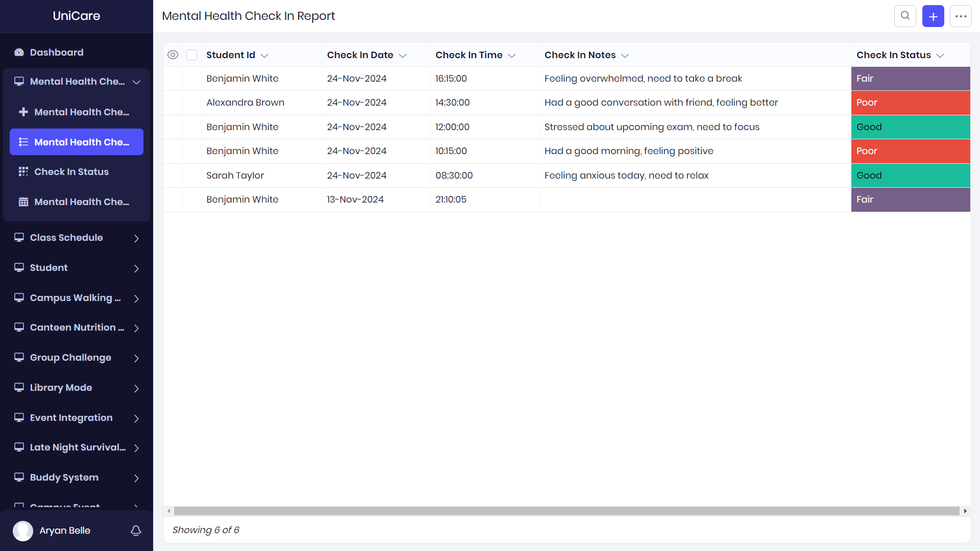The width and height of the screenshot is (980, 551).
Task: Click the blue plus add button
Action: (x=933, y=16)
